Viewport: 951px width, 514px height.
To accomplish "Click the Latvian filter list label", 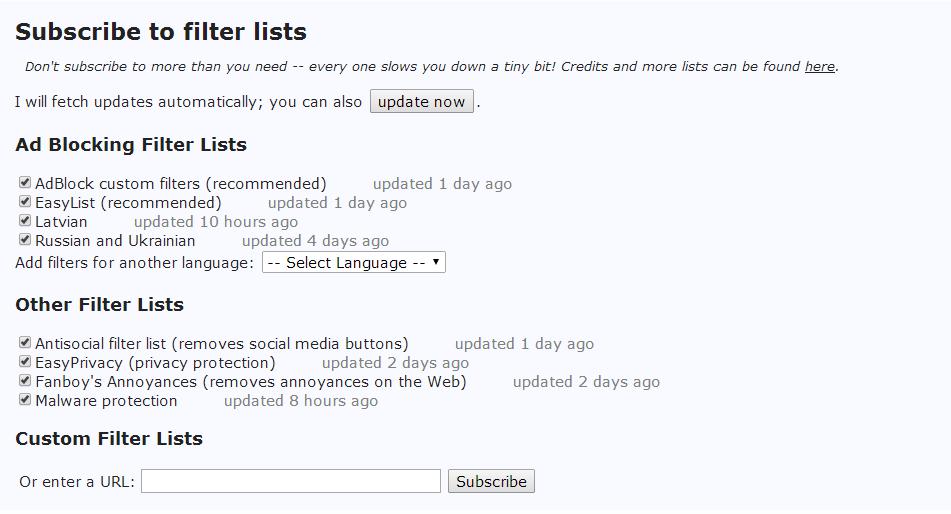I will (61, 222).
